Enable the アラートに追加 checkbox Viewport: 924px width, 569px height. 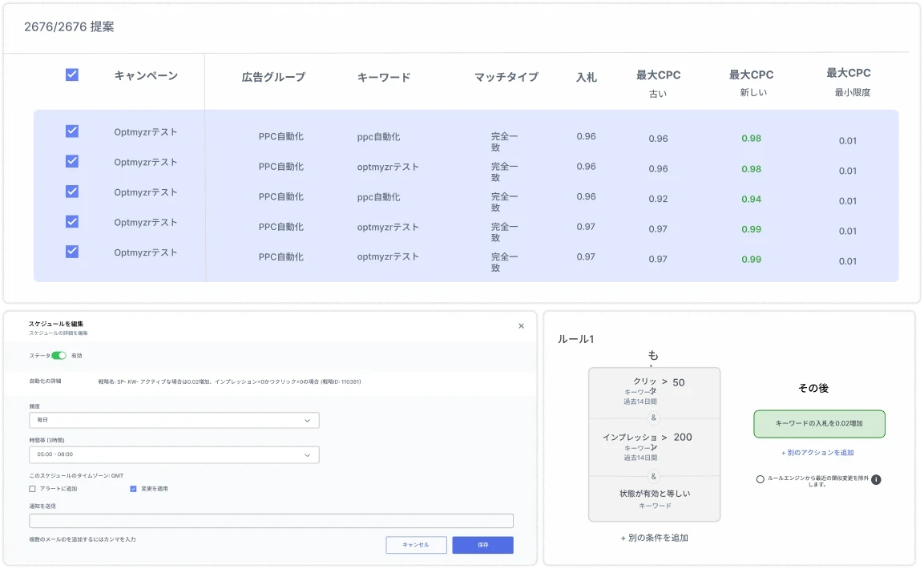click(x=32, y=489)
